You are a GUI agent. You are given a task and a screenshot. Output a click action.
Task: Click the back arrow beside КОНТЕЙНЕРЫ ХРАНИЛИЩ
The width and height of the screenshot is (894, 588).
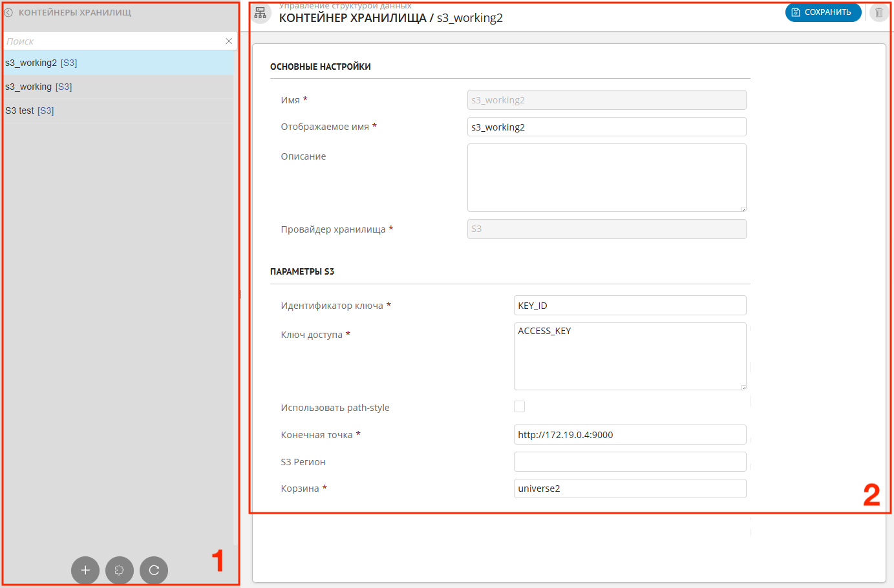click(9, 12)
